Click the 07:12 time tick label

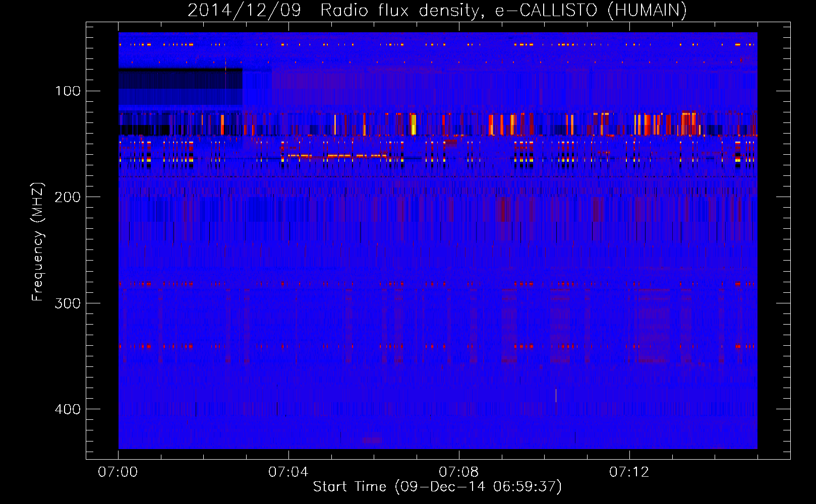(x=629, y=472)
